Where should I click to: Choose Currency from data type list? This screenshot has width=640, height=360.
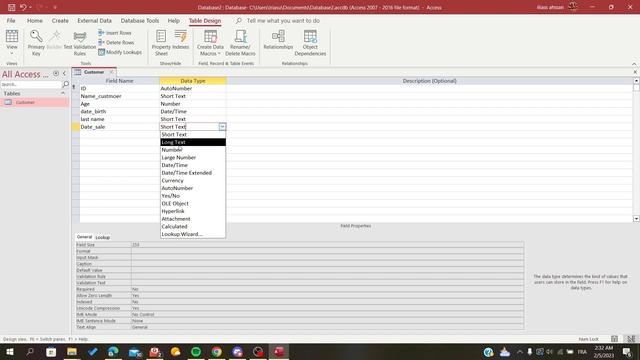pos(193,180)
